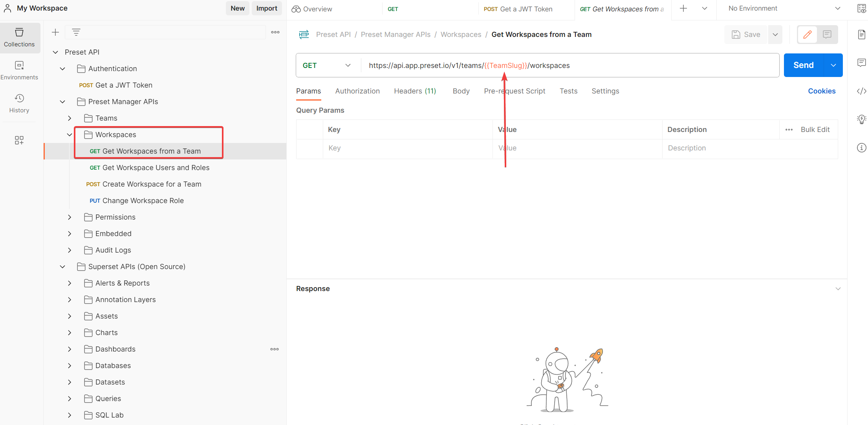Viewport: 868px width, 425px height.
Task: Switch to the comment mode toggle beside the pencil
Action: [x=828, y=35]
